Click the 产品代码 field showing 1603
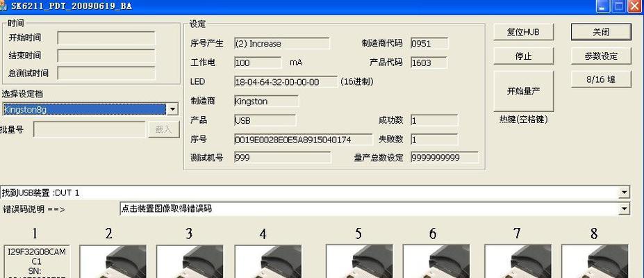644x278 pixels. click(429, 63)
